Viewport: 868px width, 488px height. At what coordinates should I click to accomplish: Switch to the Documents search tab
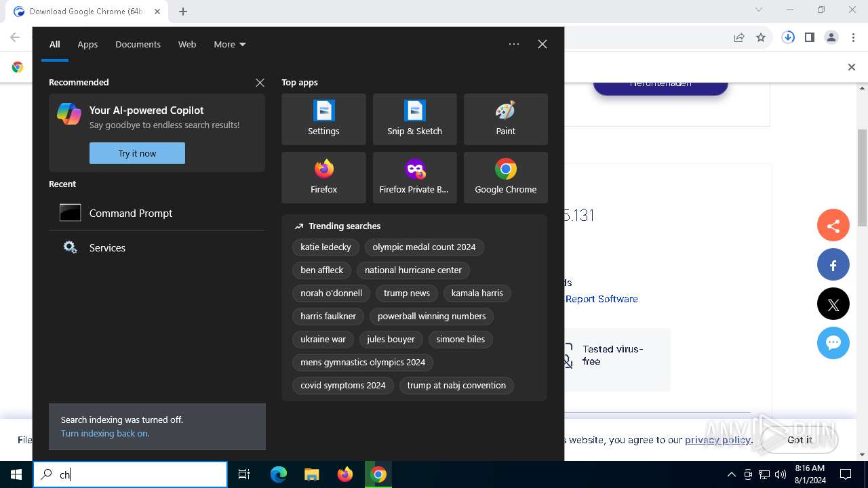[138, 44]
